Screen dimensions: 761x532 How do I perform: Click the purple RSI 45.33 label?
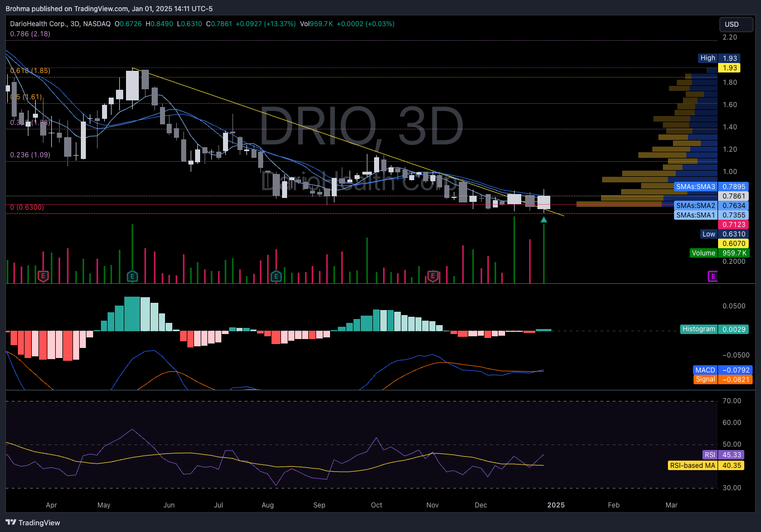point(724,455)
